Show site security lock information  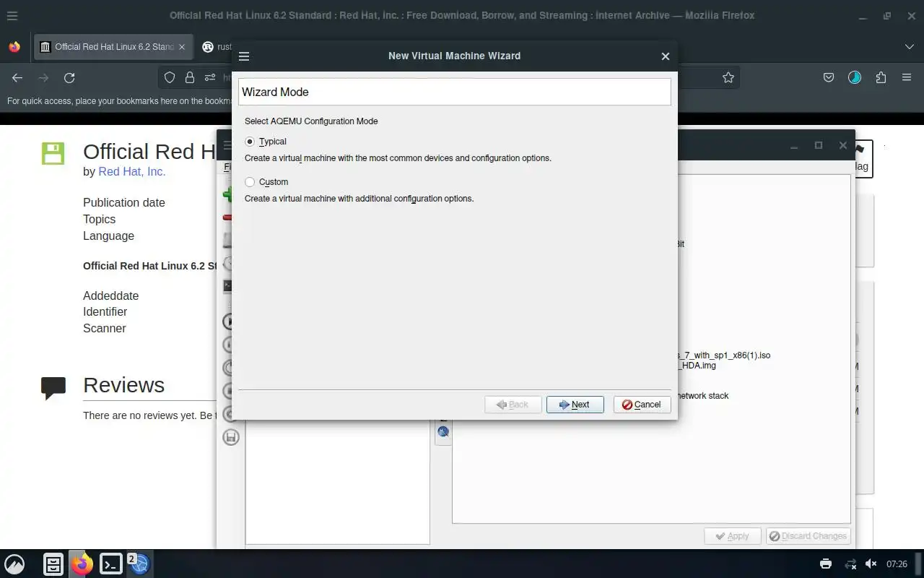190,78
